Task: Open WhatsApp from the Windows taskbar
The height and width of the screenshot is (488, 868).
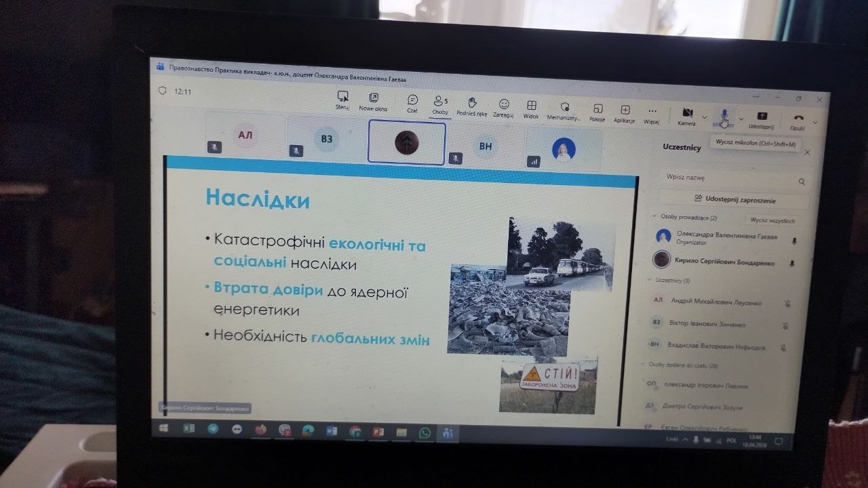Action: (425, 432)
